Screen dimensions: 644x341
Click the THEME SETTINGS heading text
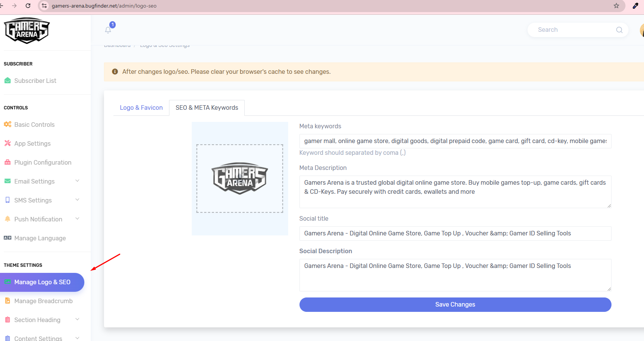[x=23, y=265]
